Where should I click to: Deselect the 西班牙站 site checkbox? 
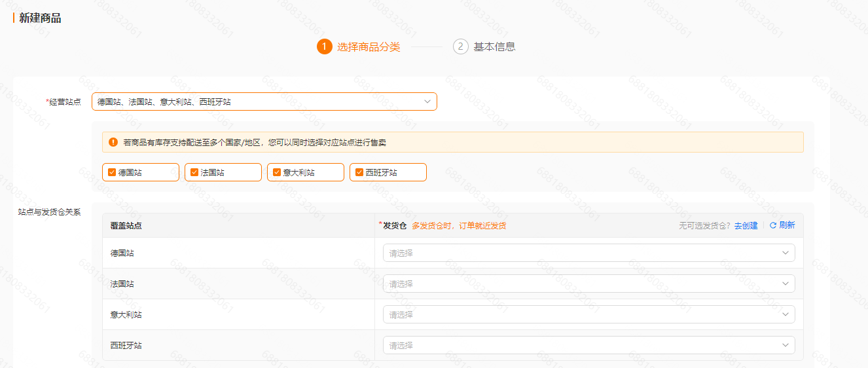pyautogui.click(x=359, y=172)
